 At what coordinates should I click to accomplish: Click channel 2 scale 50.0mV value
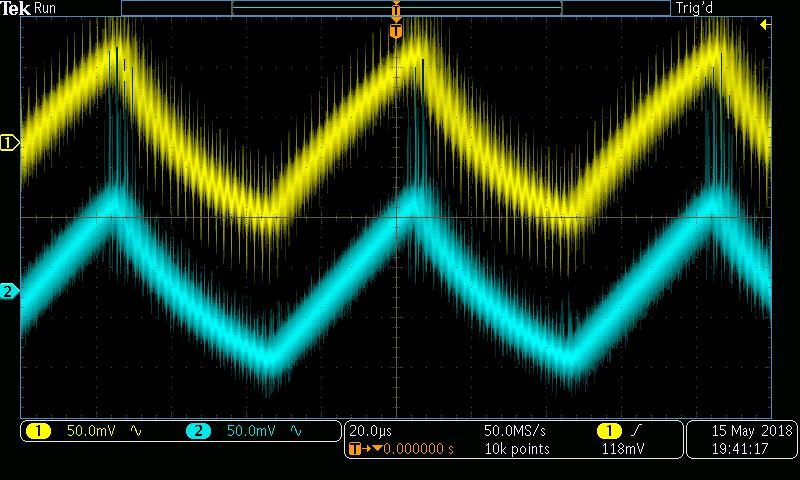(252, 431)
